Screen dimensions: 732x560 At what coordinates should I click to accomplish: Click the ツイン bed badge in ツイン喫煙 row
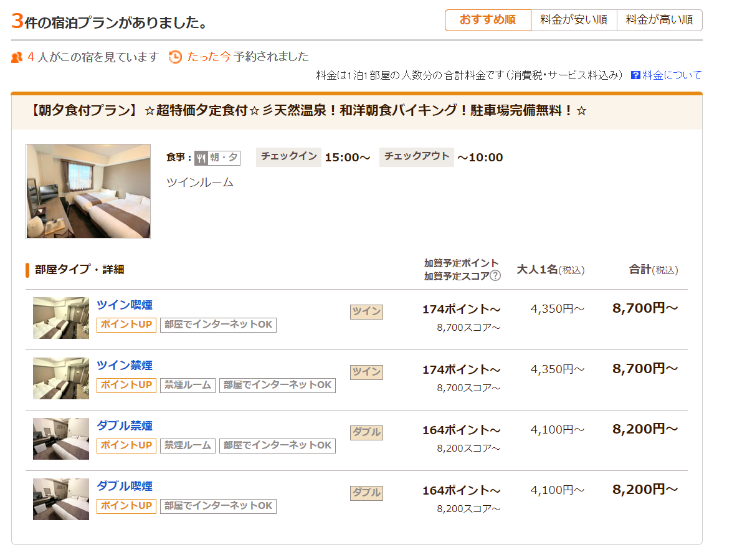366,311
